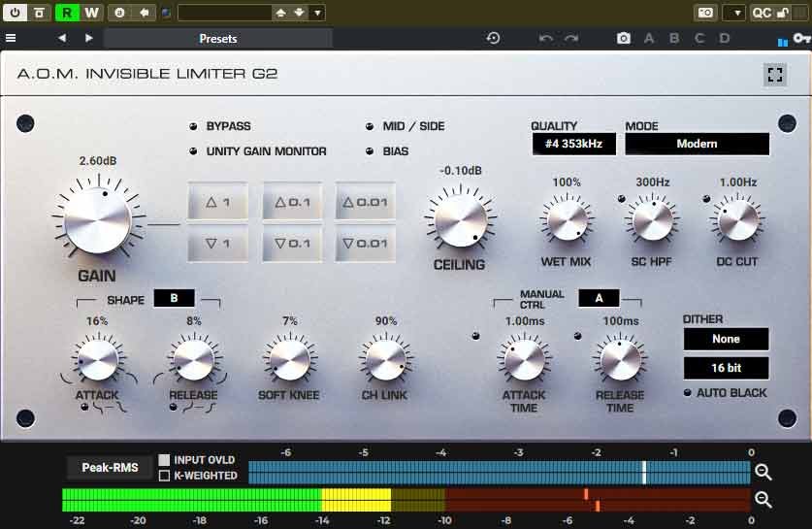812x529 pixels.
Task: Click the key license icon
Action: point(801,39)
